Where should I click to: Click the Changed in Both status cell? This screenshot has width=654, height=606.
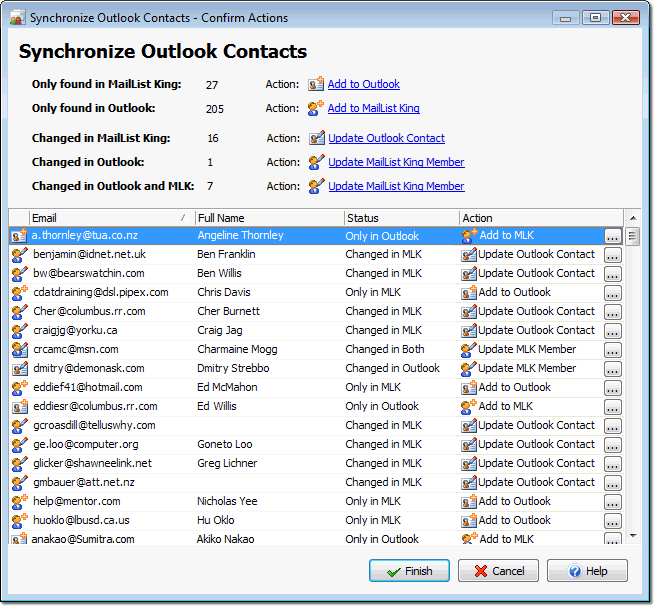pos(385,349)
